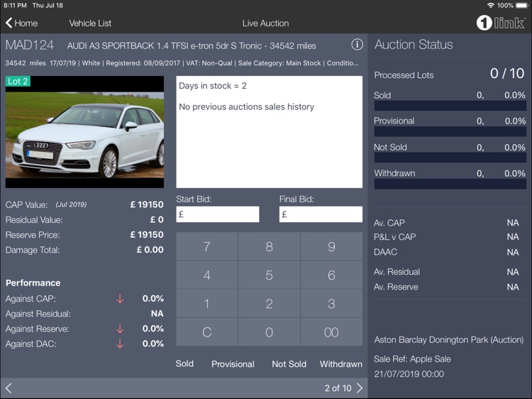Open the Audi A3 vehicle photo
This screenshot has height=399, width=532.
(84, 132)
